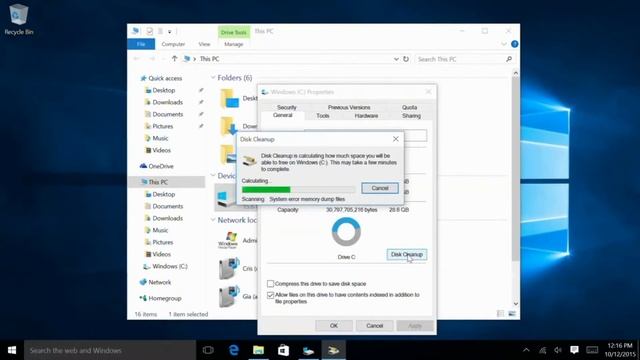Click the Search the web and Windows box
Image resolution: width=640 pixels, height=360 pixels.
[x=110, y=350]
